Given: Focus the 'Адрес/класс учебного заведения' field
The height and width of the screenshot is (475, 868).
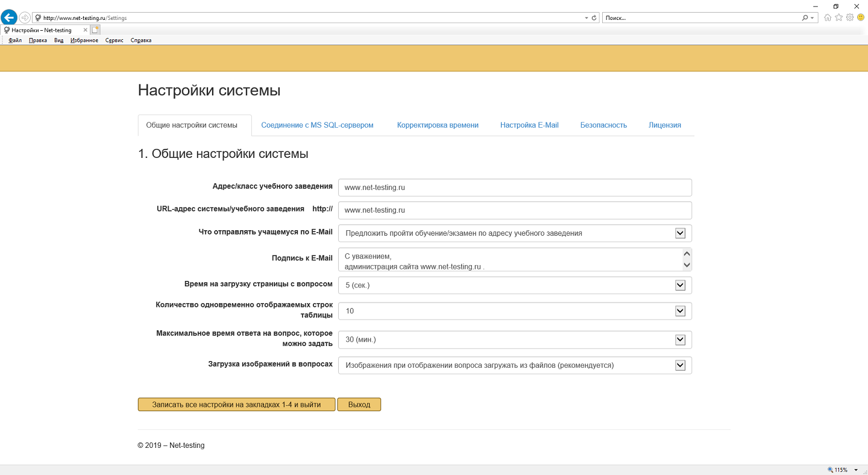Looking at the screenshot, I should pos(515,187).
